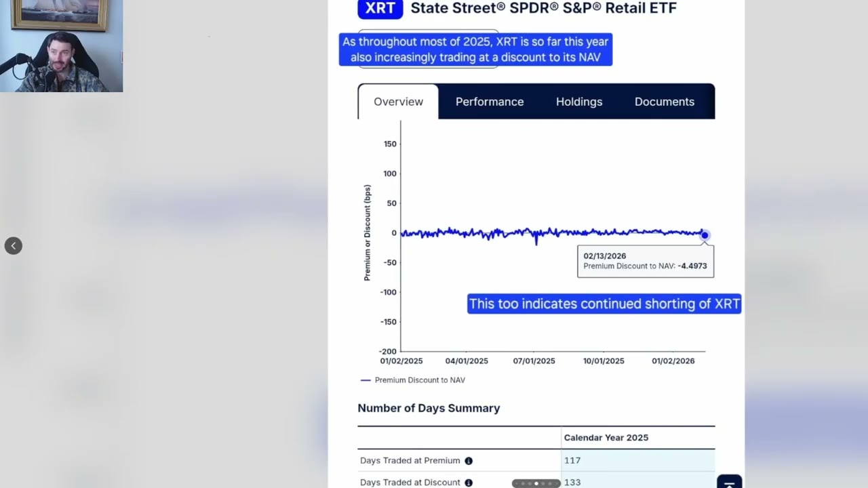
Task: Select the 117 value in the premium row
Action: pos(572,460)
